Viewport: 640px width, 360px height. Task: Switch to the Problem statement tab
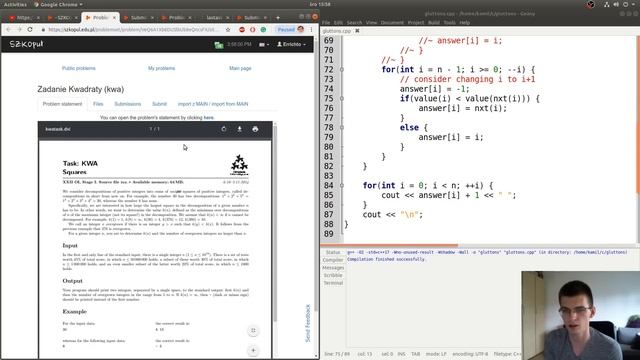(x=62, y=104)
